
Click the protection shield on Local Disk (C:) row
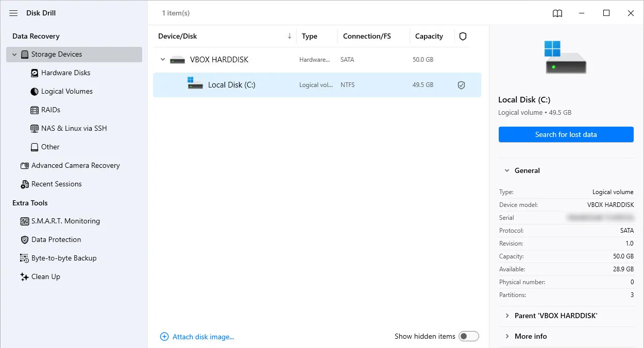click(461, 85)
